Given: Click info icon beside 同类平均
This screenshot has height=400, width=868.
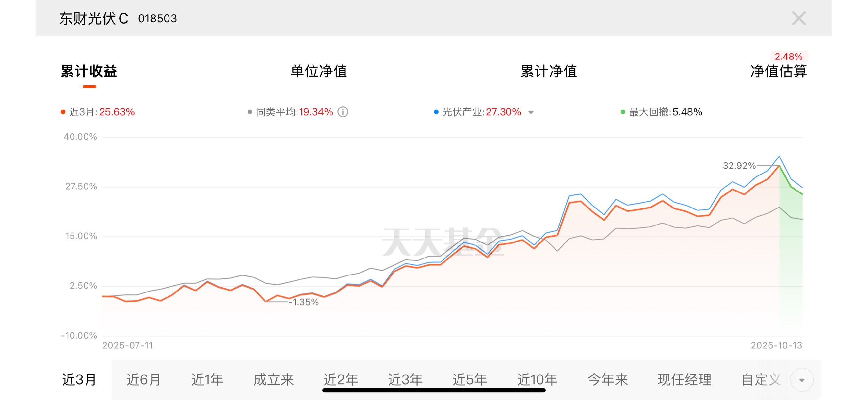Looking at the screenshot, I should point(343,112).
